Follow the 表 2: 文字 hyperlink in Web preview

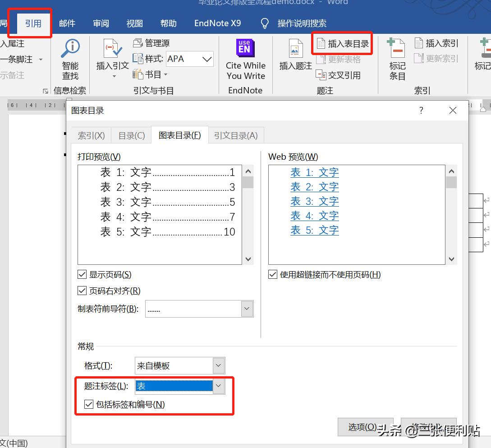pyautogui.click(x=314, y=186)
